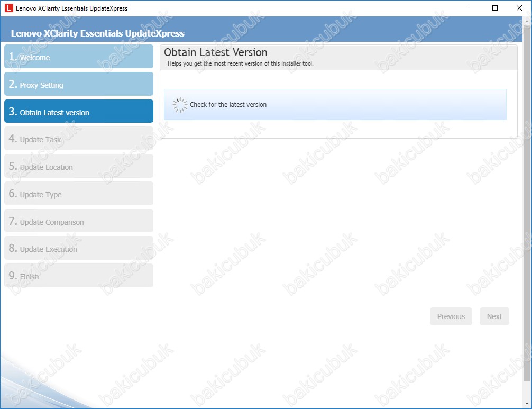
Task: Click the scrollbar down arrow
Action: point(527,404)
